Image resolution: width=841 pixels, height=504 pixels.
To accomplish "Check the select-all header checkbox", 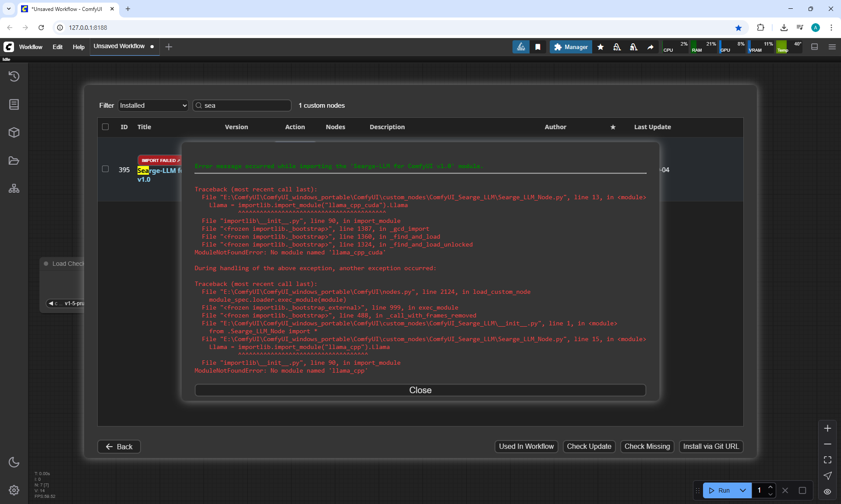I will [105, 127].
